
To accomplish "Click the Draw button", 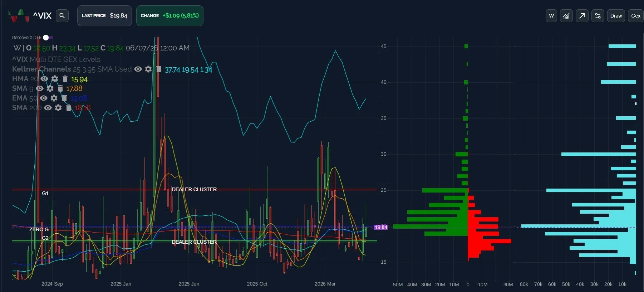I will 616,16.
